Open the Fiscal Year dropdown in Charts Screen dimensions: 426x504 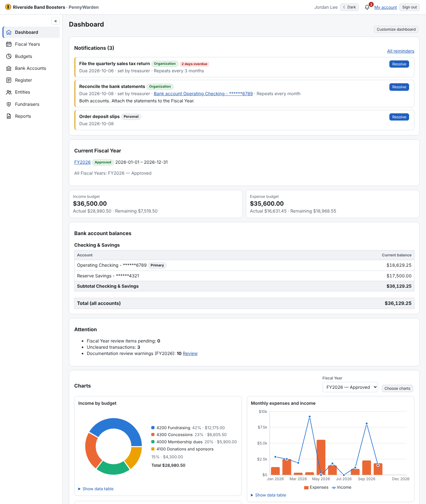click(x=350, y=387)
